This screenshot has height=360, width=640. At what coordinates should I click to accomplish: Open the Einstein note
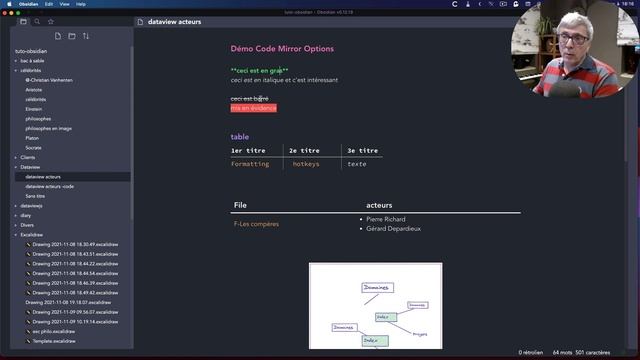[33, 109]
